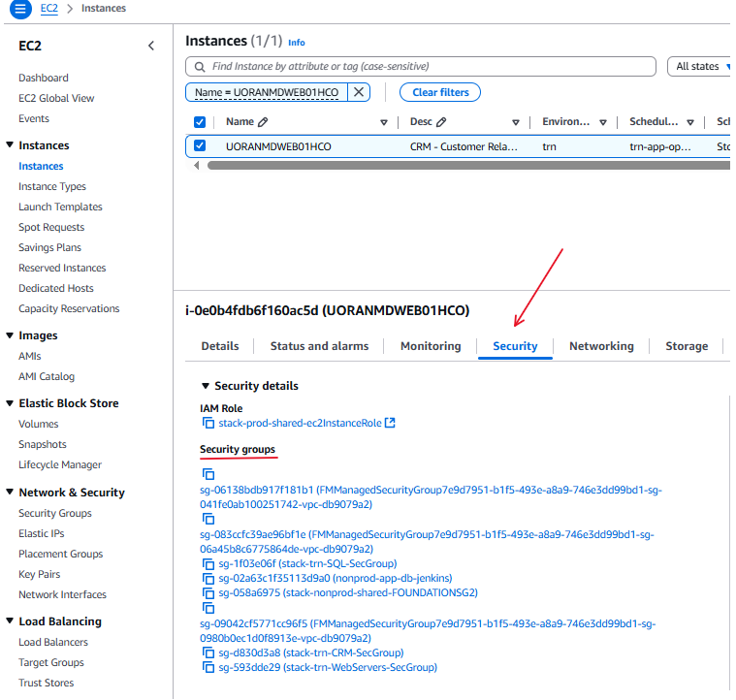Switch to the Details tab
Viewport: 736px width, 700px height.
tap(220, 346)
